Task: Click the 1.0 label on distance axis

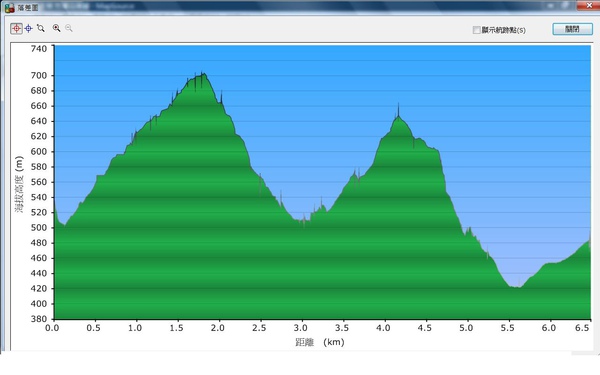Action: (135, 328)
